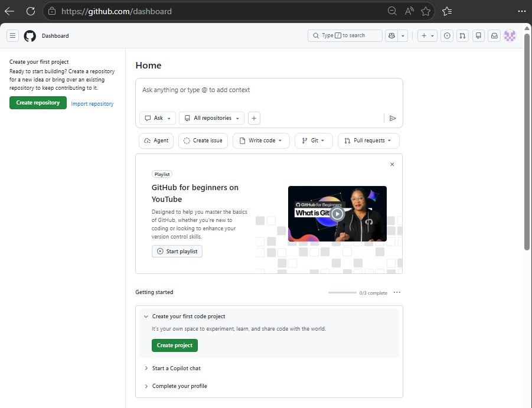The width and height of the screenshot is (532, 408).
Task: Click the Type to search field
Action: (345, 35)
